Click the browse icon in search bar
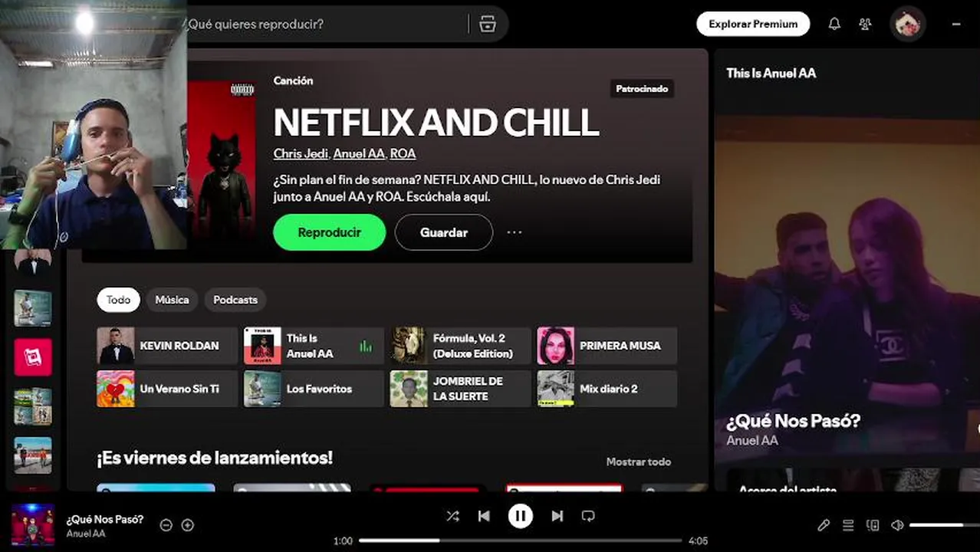Image resolution: width=980 pixels, height=552 pixels. [x=488, y=24]
